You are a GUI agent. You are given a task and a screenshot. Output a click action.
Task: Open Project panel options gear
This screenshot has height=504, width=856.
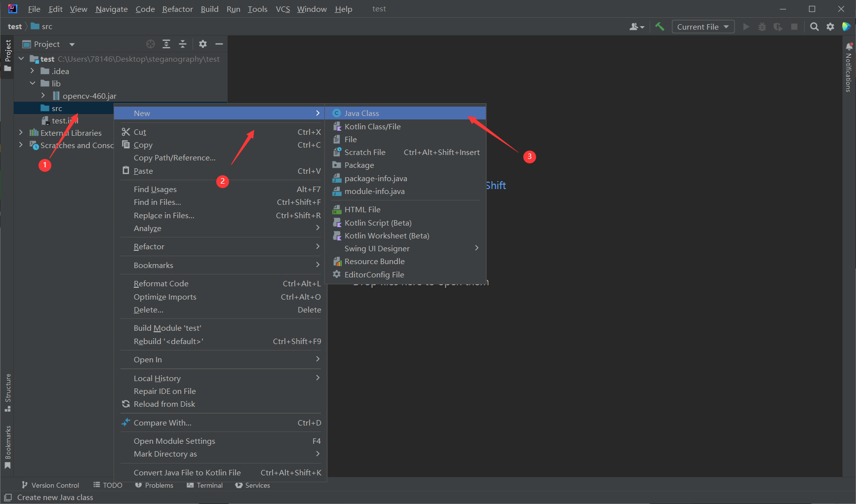point(203,44)
